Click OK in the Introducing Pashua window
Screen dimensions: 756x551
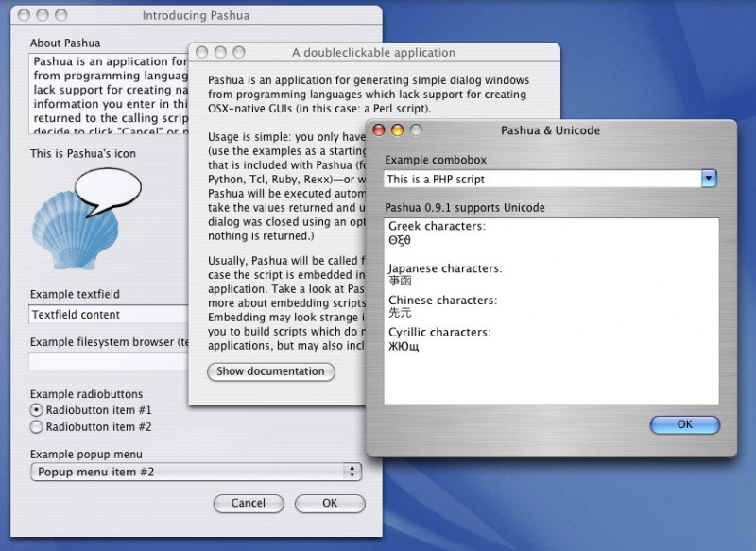coord(330,504)
